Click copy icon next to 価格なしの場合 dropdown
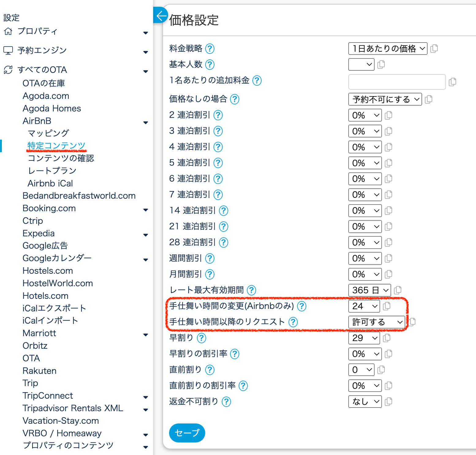 [x=429, y=99]
